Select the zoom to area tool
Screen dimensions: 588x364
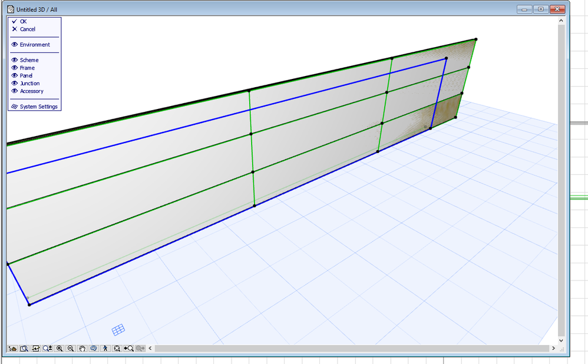(x=24, y=348)
